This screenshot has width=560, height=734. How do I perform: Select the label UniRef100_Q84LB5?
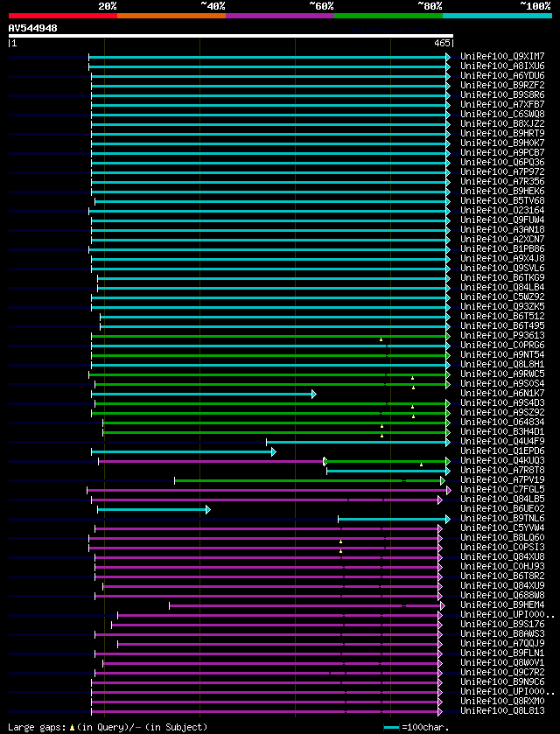pos(502,498)
